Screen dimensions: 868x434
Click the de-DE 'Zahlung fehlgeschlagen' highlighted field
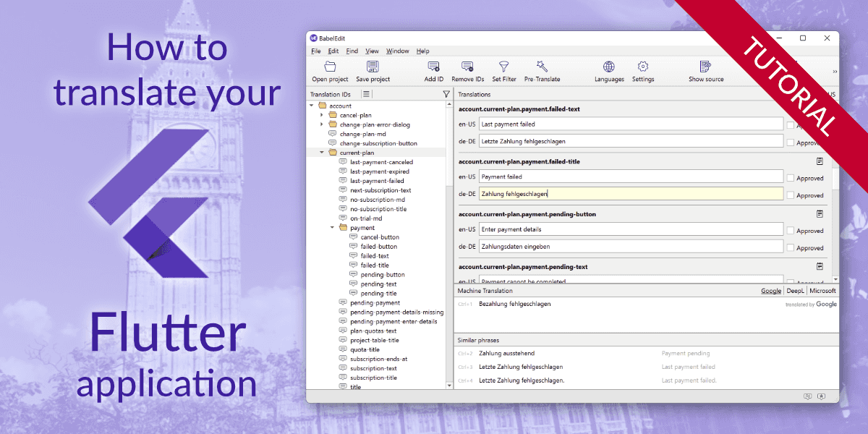631,194
